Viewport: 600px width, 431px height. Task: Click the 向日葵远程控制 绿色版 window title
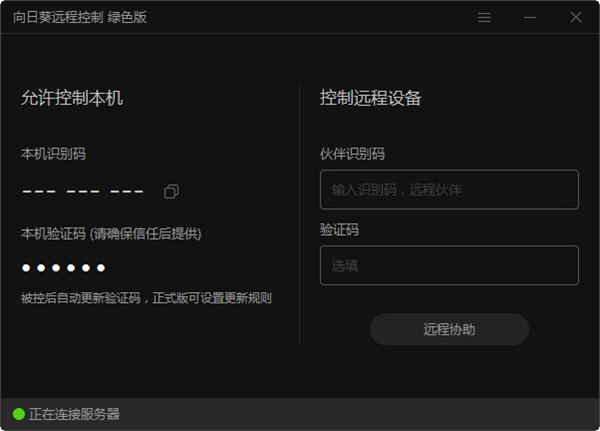[x=80, y=17]
